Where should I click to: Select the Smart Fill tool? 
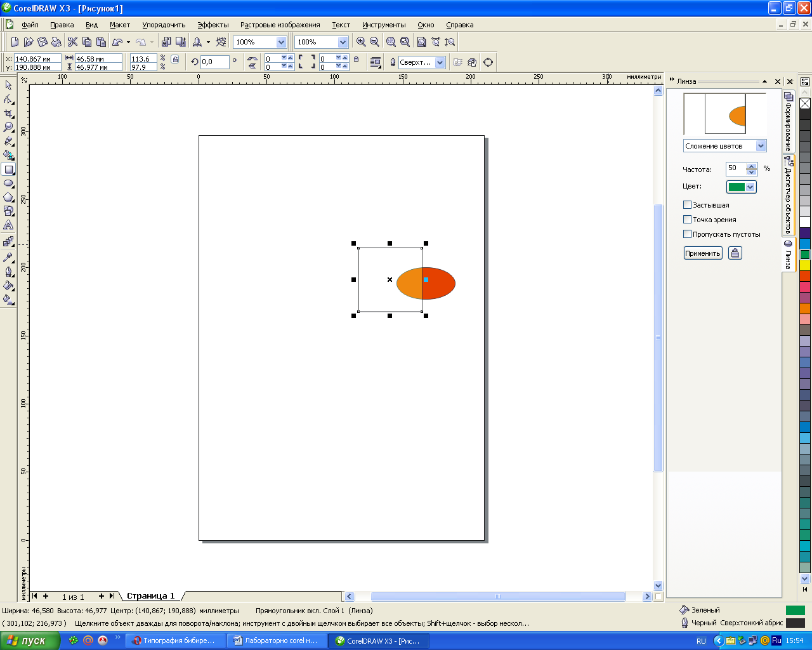point(8,155)
